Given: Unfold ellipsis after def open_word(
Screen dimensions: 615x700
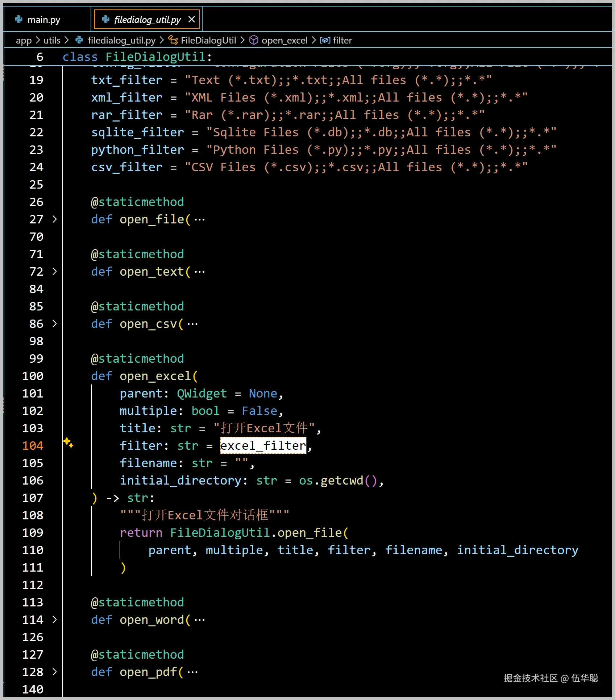Looking at the screenshot, I should 200,620.
